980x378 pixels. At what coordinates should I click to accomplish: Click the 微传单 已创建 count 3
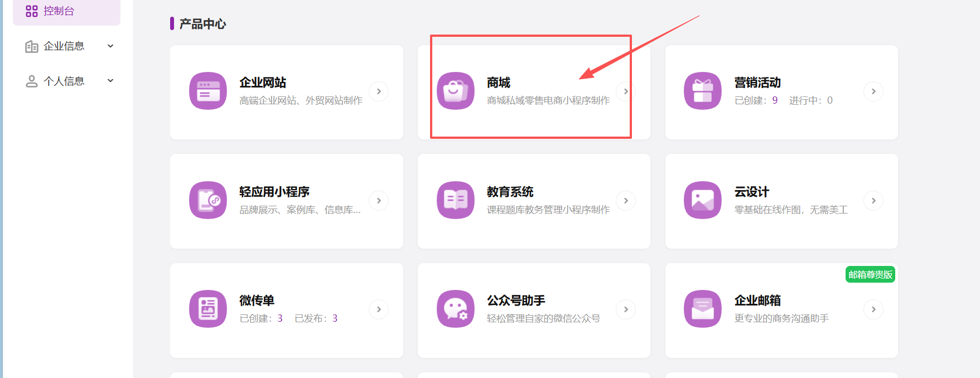280,318
